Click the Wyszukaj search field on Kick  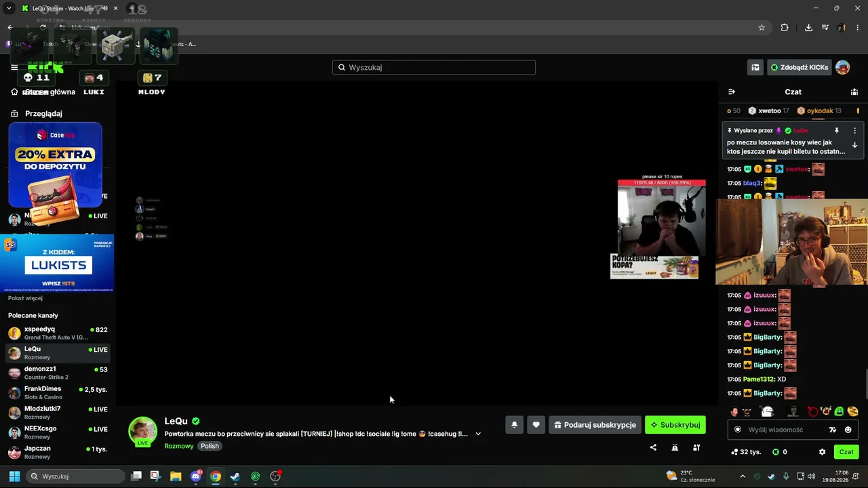pyautogui.click(x=434, y=67)
